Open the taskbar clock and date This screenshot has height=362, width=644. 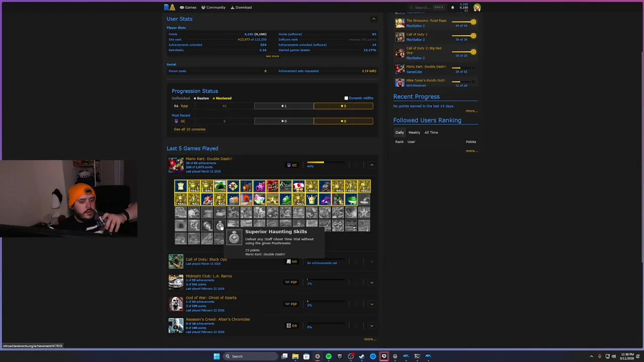coord(627,356)
